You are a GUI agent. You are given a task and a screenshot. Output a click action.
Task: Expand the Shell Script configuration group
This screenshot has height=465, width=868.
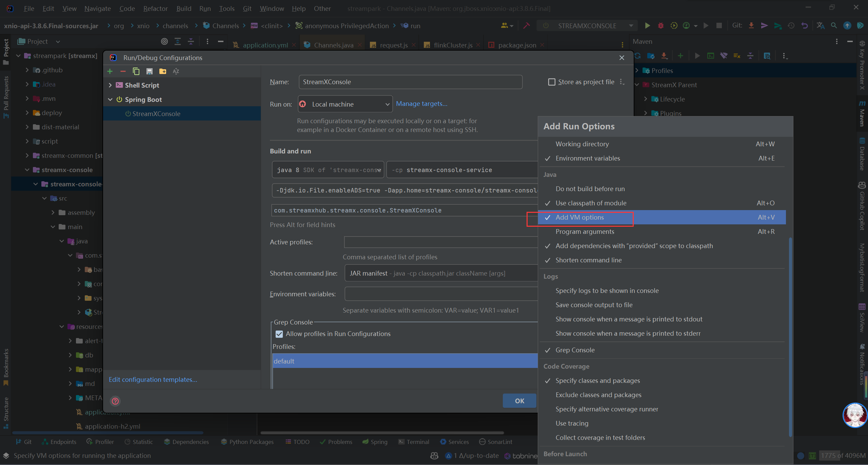110,86
